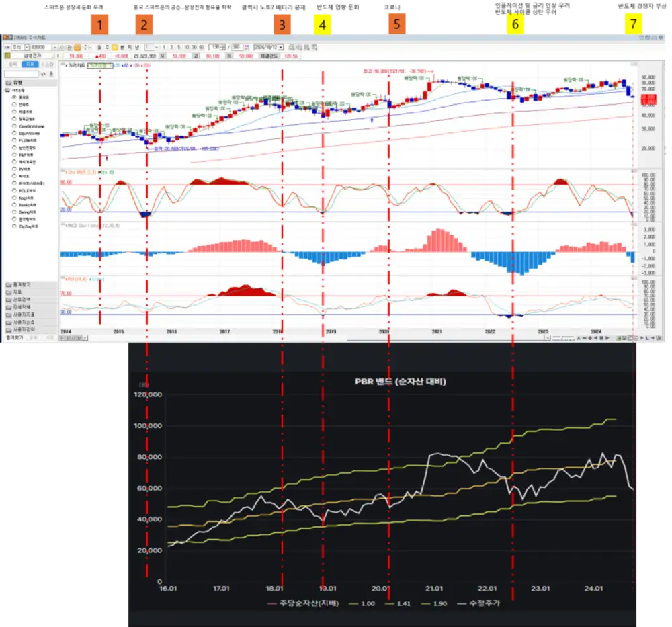Image resolution: width=672 pixels, height=627 pixels.
Task: Click the 가격차트 label on price pane
Action: [x=75, y=66]
